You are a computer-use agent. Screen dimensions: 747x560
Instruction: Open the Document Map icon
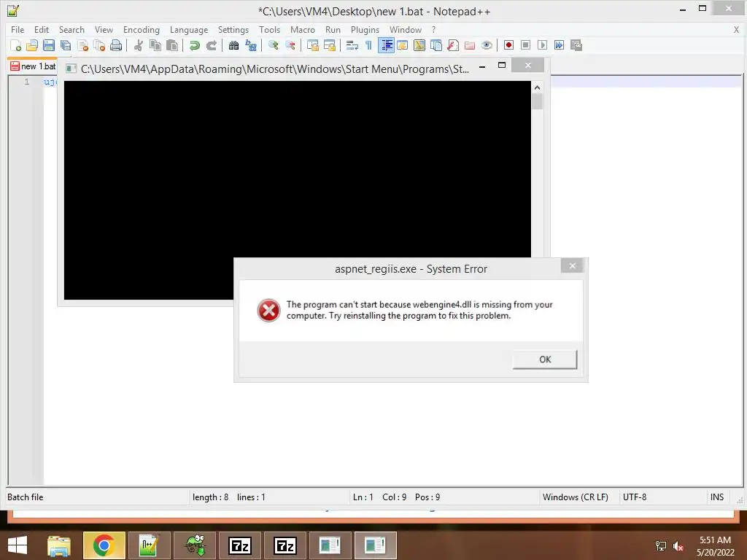coord(419,45)
